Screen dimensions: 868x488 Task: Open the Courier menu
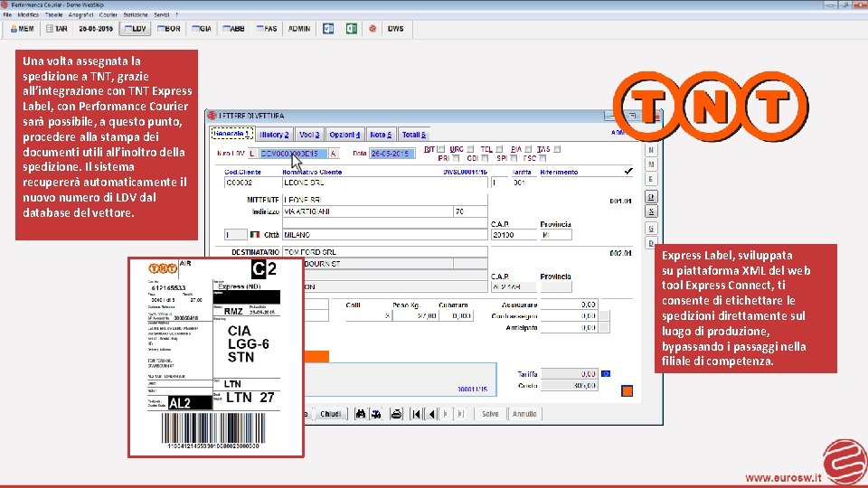(x=108, y=14)
